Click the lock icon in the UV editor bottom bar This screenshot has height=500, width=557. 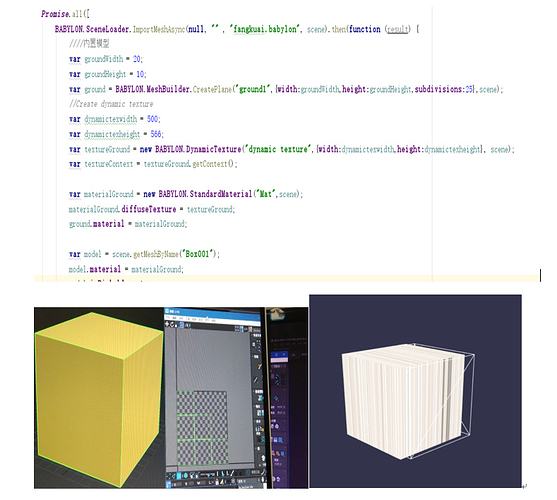tap(217, 482)
